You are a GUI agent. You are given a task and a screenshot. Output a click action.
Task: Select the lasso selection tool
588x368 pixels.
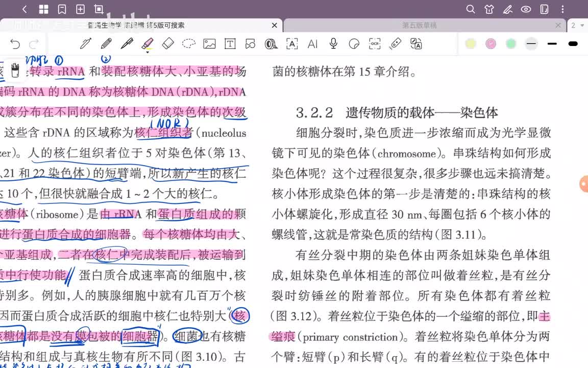pos(189,44)
